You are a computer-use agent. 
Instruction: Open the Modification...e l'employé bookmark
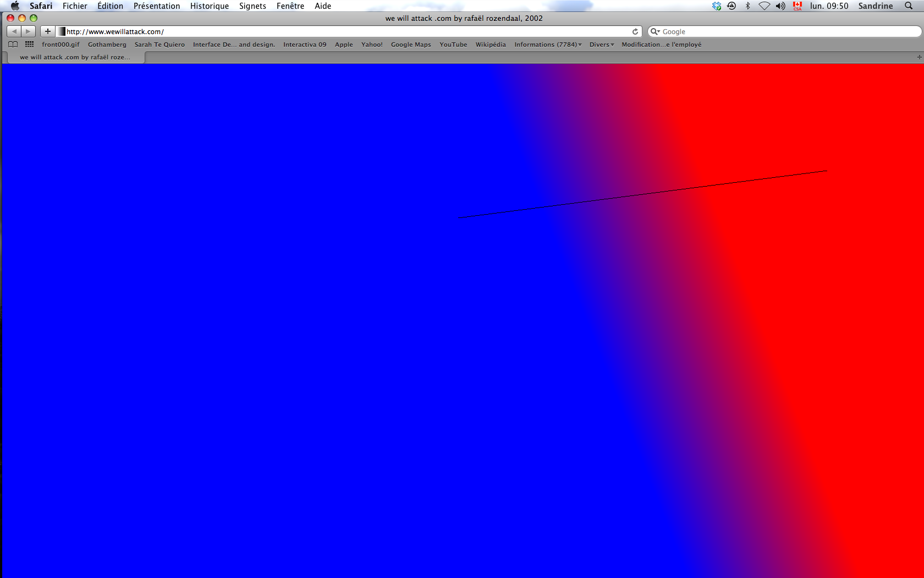tap(662, 45)
